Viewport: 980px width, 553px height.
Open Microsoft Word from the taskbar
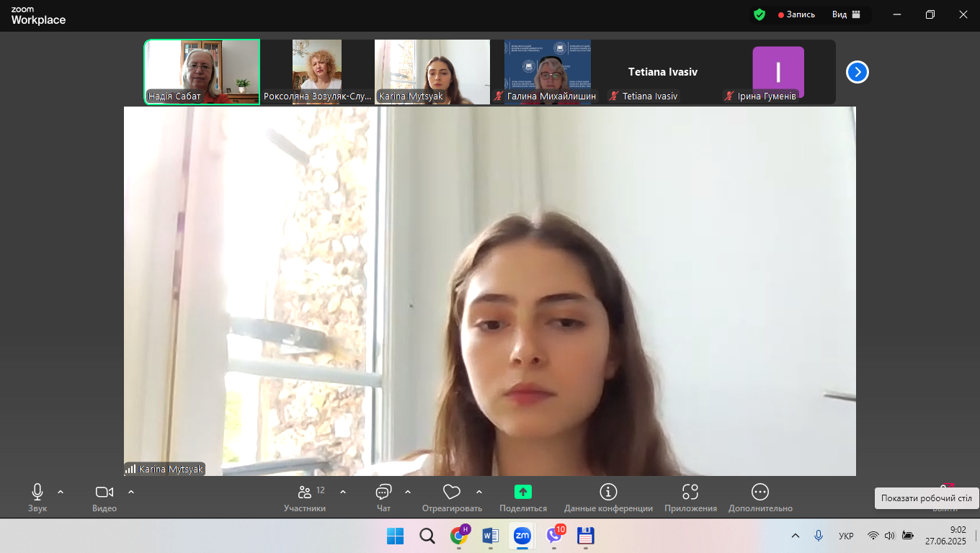tap(490, 536)
